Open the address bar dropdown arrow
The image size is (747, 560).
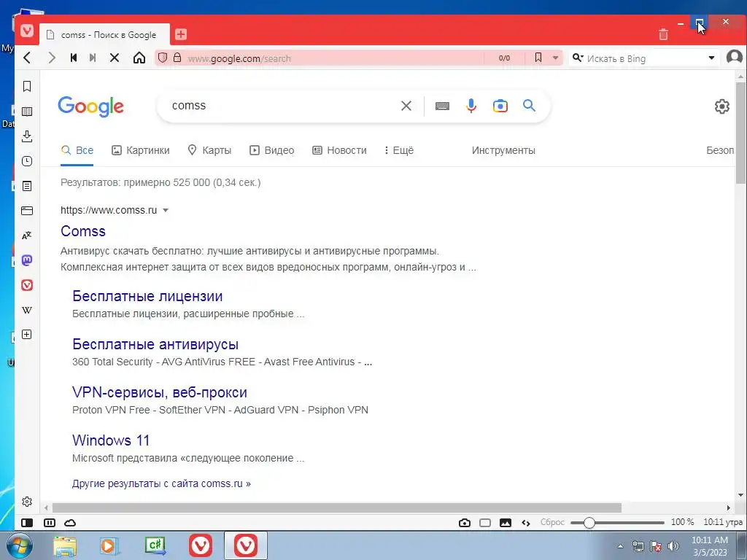pos(555,58)
